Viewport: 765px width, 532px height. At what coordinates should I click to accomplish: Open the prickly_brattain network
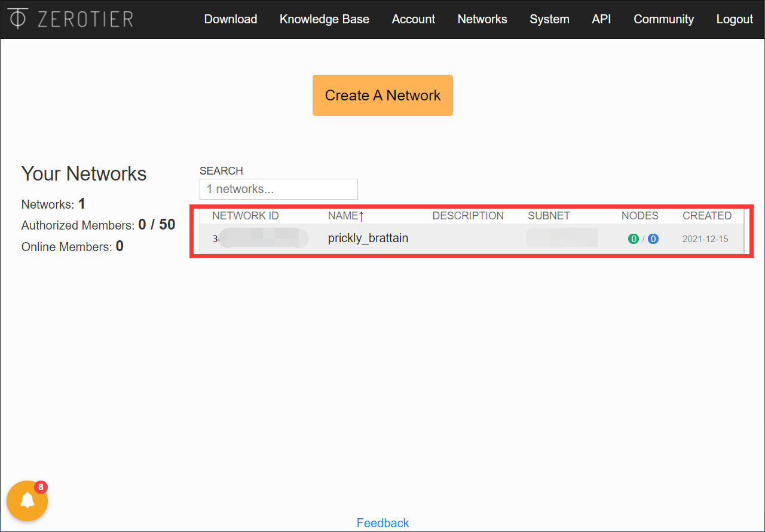point(368,238)
